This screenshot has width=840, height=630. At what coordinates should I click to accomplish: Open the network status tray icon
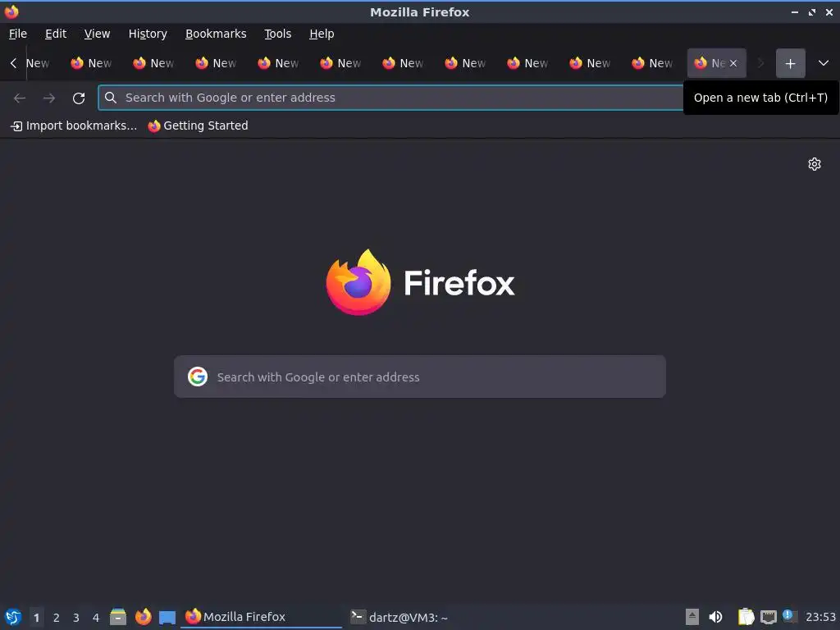(x=768, y=617)
